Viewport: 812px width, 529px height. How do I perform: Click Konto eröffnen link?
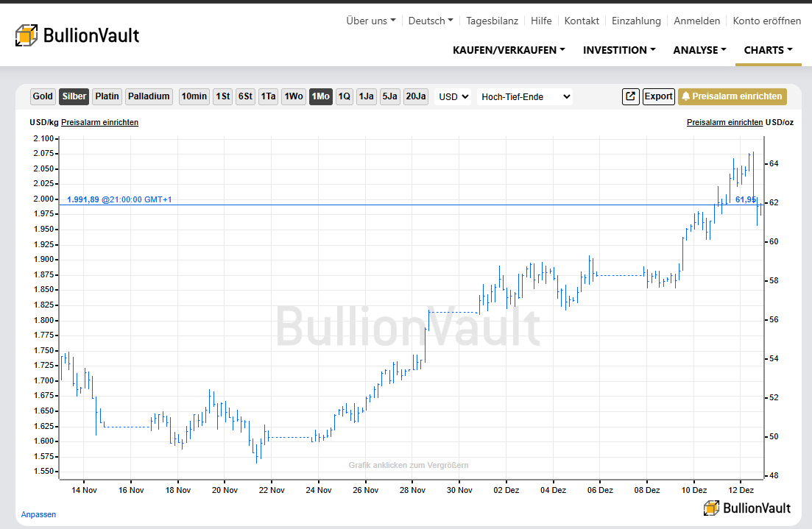(x=767, y=21)
